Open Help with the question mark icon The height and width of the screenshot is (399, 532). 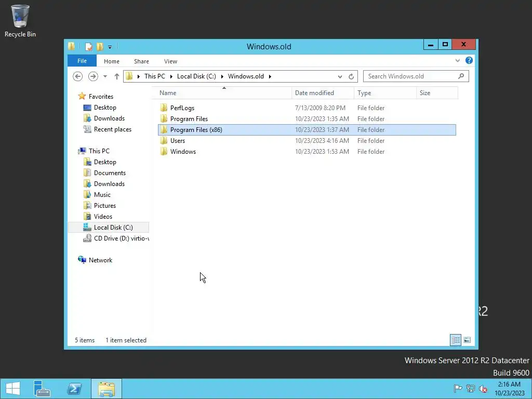tap(469, 60)
